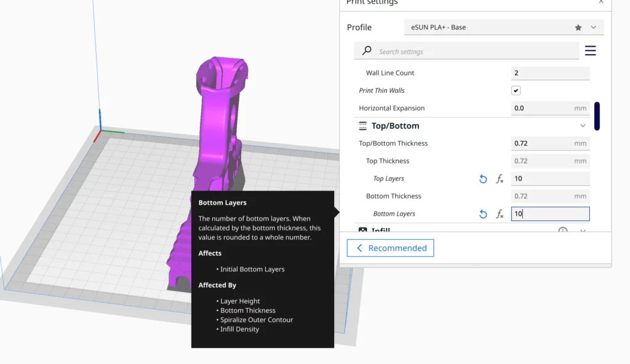The height and width of the screenshot is (364, 630).
Task: Click the star icon in the Profile box
Action: 578,28
